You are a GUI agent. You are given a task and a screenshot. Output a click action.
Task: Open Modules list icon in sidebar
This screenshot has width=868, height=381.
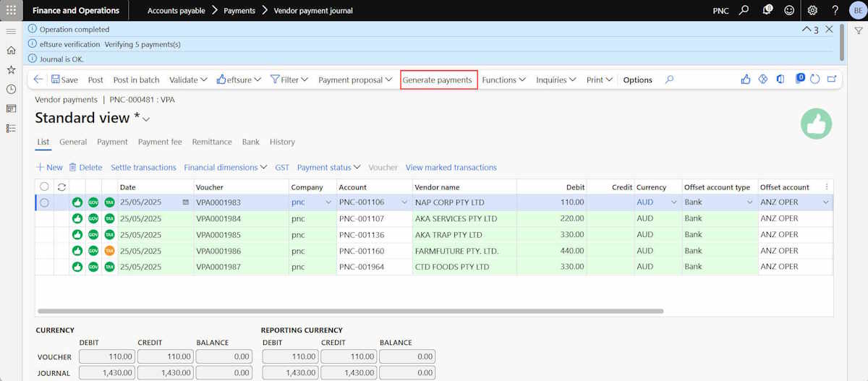point(11,128)
